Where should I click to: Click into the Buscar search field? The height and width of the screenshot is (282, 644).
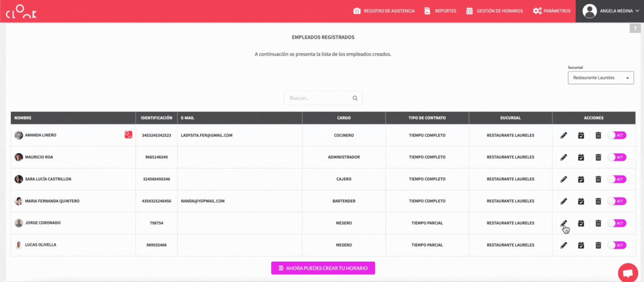[317, 98]
